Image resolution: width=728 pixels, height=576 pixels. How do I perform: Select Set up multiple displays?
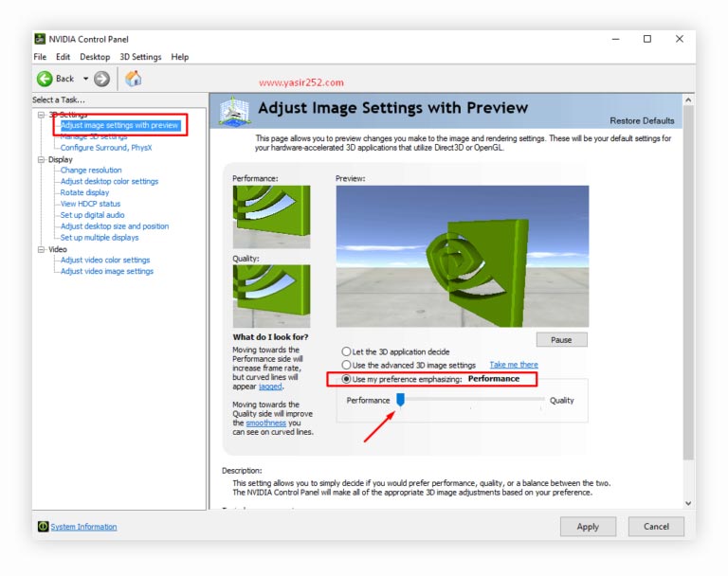click(x=100, y=237)
